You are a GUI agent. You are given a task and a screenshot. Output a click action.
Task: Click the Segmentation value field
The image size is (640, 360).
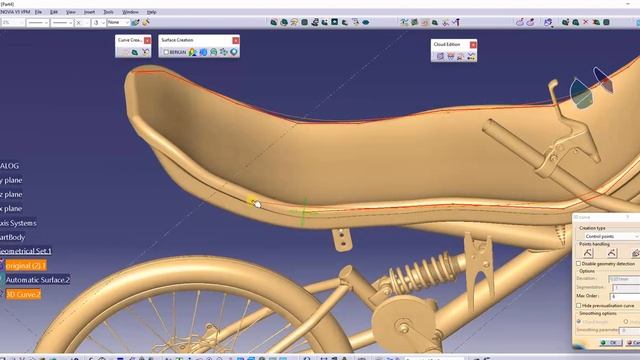pos(626,288)
